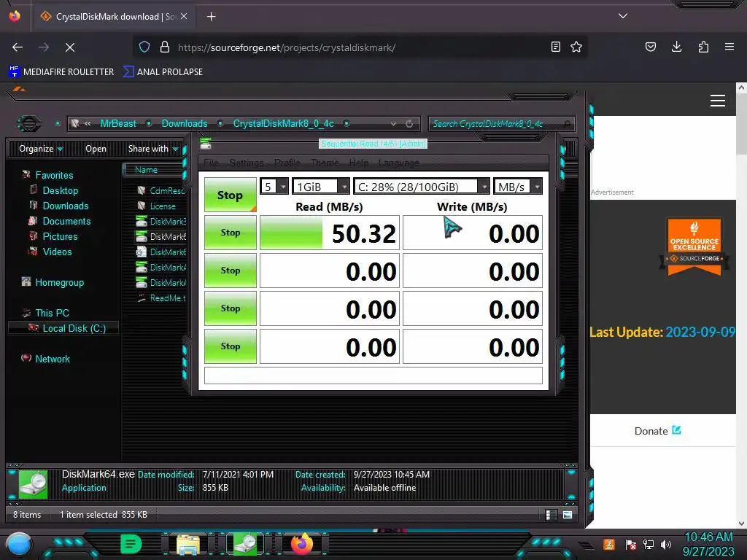Open the volume control in tray
Image resolution: width=747 pixels, height=560 pixels.
point(666,544)
